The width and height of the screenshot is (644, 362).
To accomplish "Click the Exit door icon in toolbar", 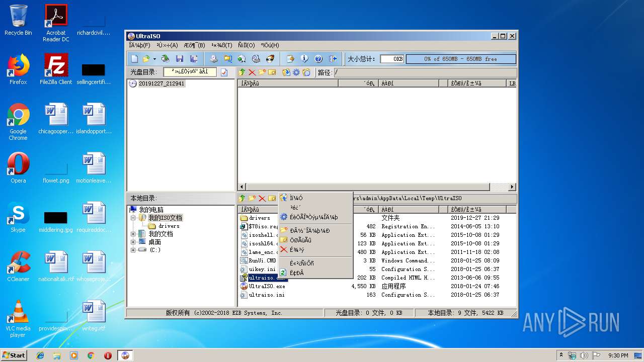I will tap(333, 59).
